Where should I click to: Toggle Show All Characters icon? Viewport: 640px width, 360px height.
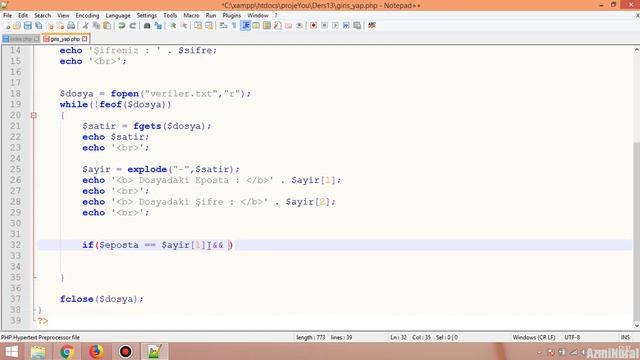(x=234, y=26)
